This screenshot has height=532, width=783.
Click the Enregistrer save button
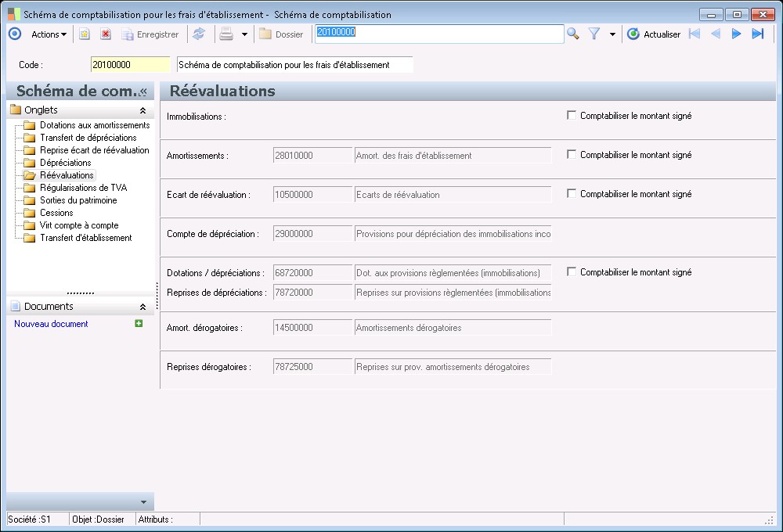(150, 34)
